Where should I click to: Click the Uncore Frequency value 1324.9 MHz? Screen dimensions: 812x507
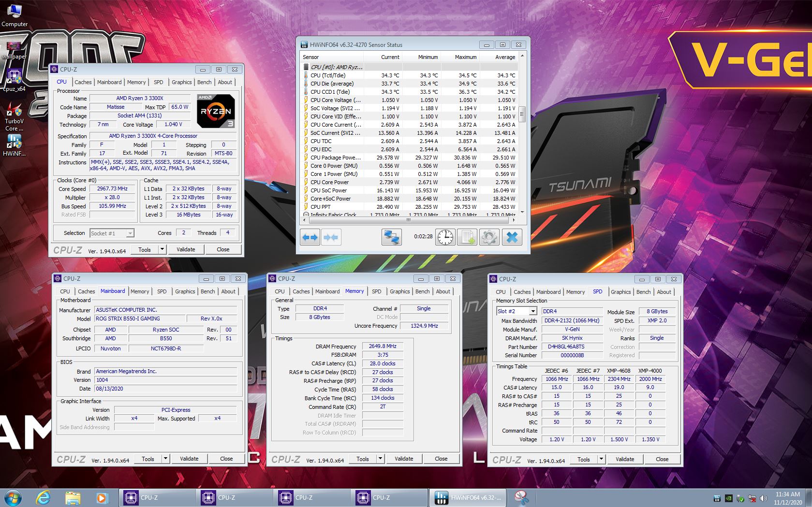point(424,326)
